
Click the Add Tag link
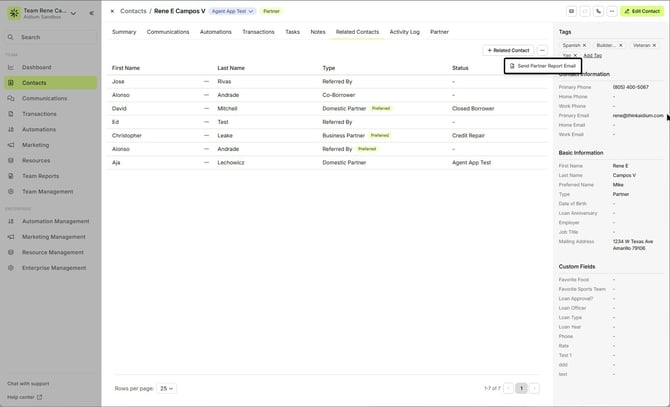click(x=592, y=56)
